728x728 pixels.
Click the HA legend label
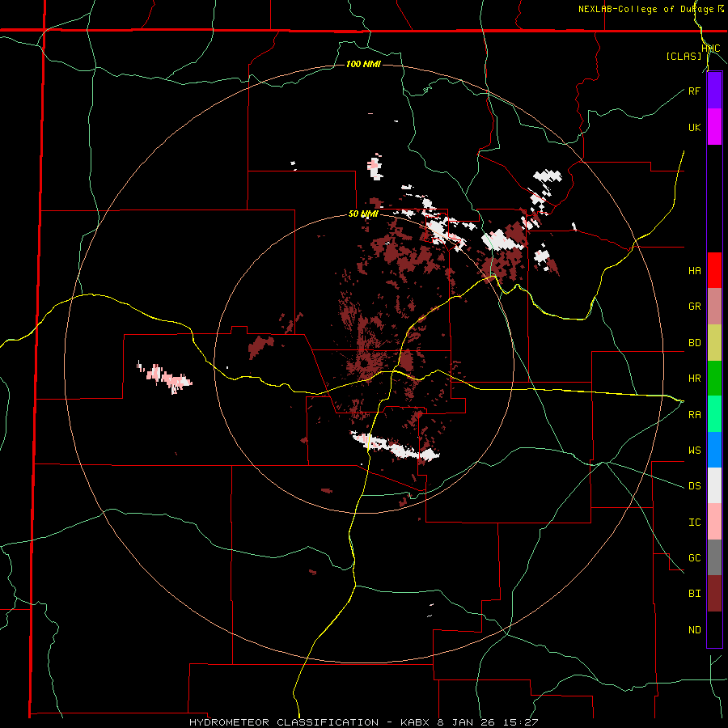coord(694,271)
